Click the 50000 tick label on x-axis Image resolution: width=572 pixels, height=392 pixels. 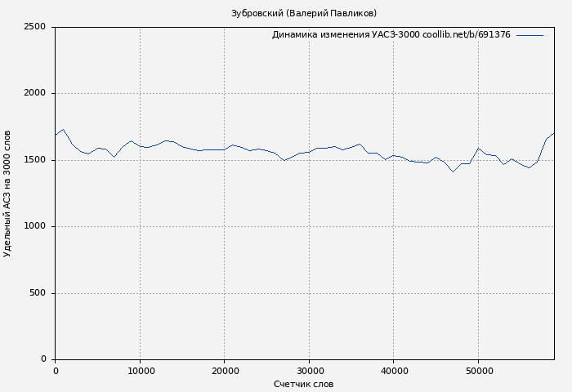[479, 371]
